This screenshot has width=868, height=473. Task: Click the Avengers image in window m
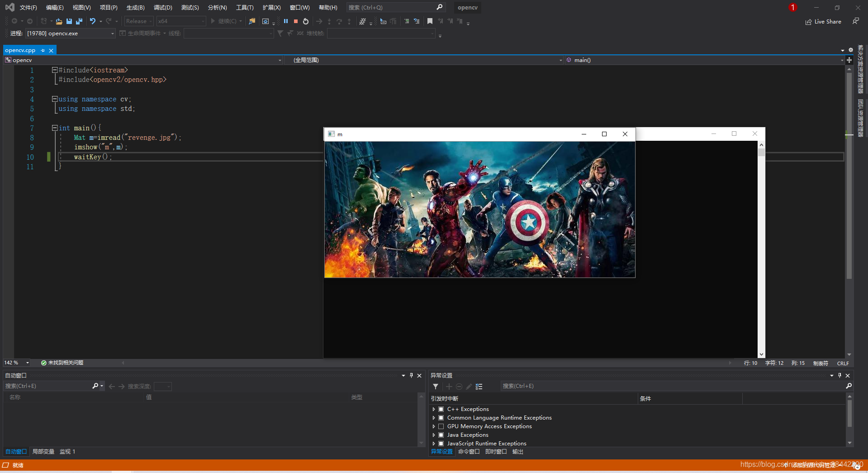[479, 210]
